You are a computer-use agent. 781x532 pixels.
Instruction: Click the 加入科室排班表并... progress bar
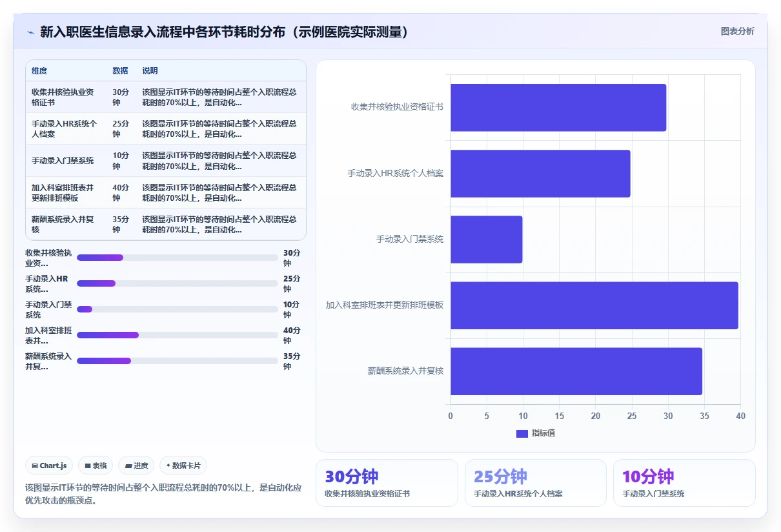pyautogui.click(x=177, y=335)
